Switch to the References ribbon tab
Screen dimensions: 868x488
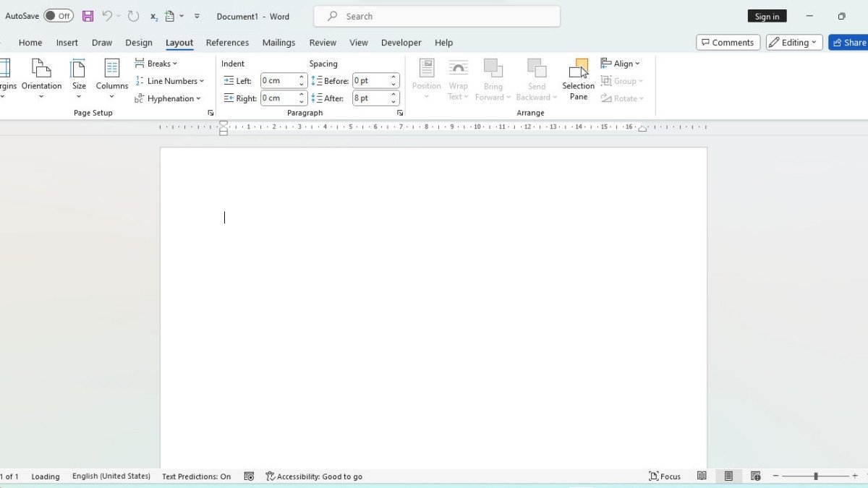coord(227,42)
